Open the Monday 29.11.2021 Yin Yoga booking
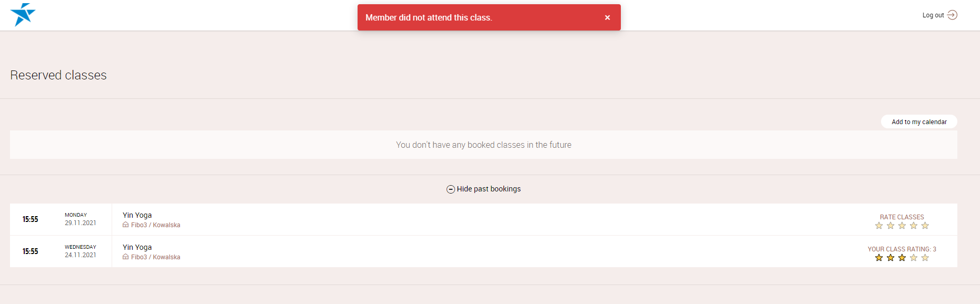Image resolution: width=980 pixels, height=304 pixels. (x=137, y=215)
